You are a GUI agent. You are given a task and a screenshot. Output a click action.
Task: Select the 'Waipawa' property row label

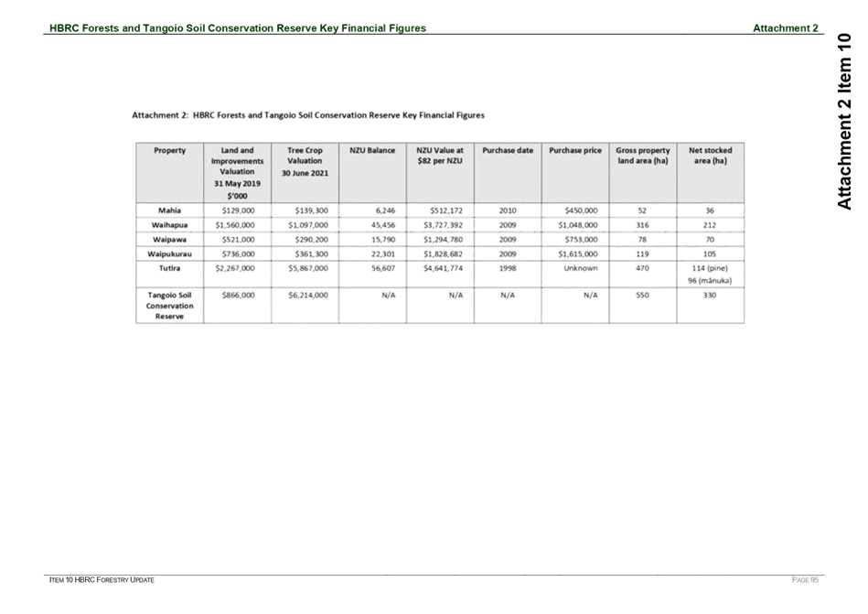pyautogui.click(x=169, y=239)
